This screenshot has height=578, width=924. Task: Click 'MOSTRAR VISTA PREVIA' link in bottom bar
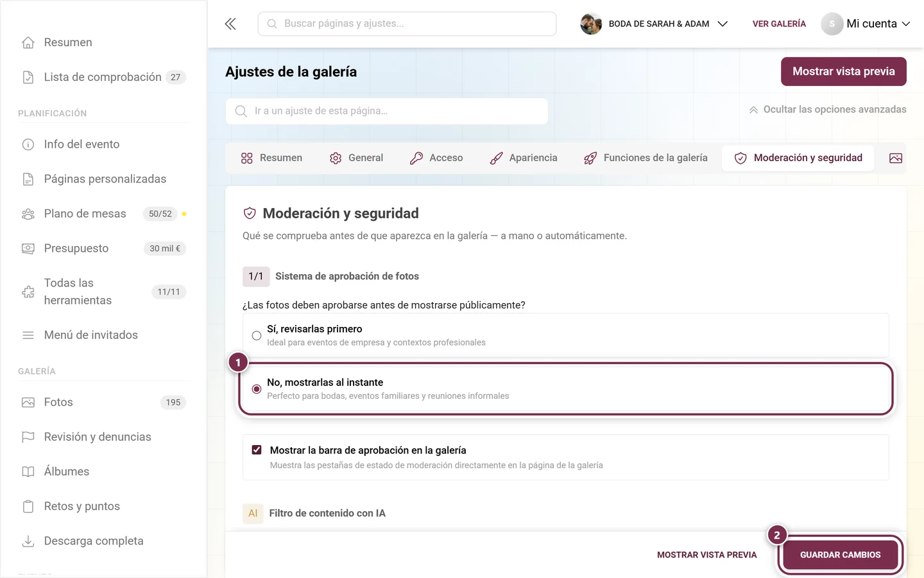click(707, 555)
